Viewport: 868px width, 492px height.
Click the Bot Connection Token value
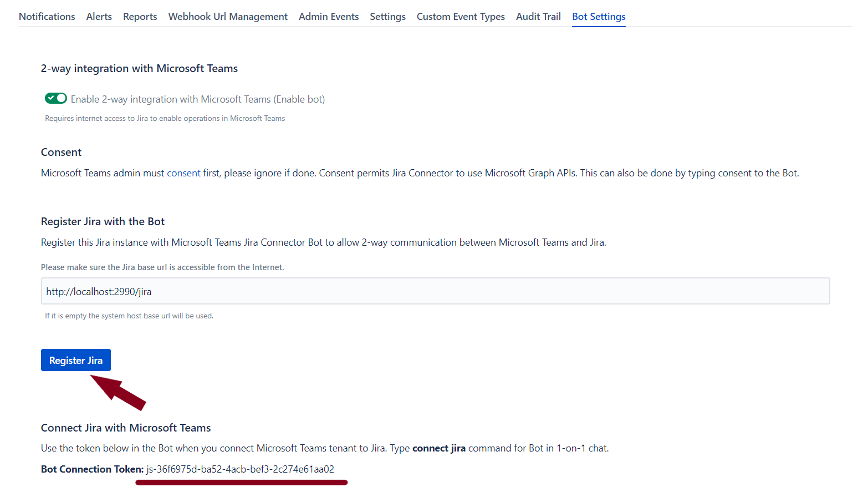pos(240,469)
